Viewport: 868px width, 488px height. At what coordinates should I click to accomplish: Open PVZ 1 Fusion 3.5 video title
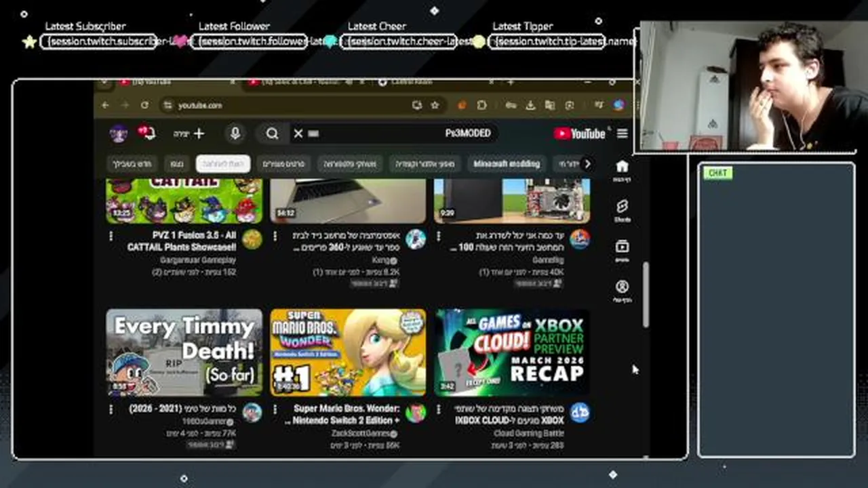[x=181, y=241]
